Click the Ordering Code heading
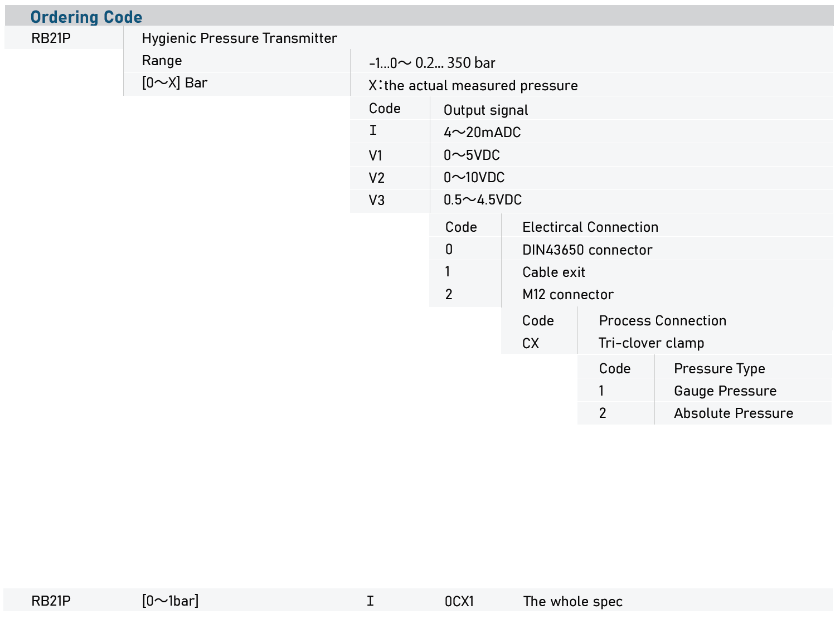840x619 pixels. tap(86, 17)
